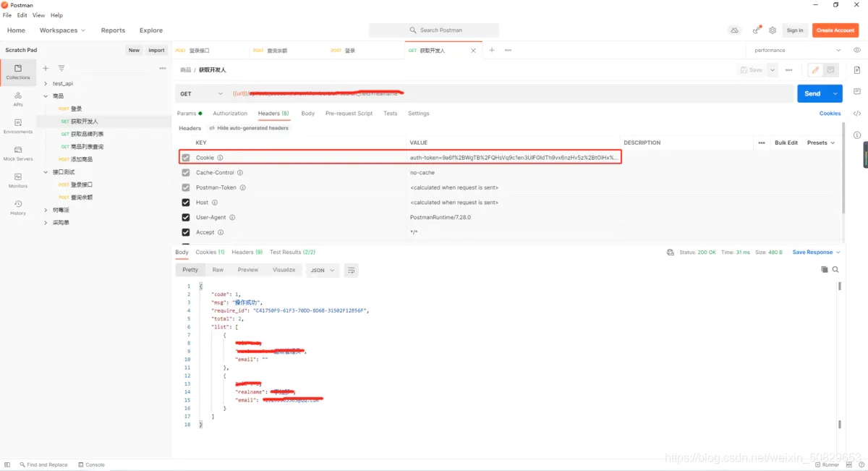The width and height of the screenshot is (868, 471).
Task: Open the Presets dropdown
Action: 821,143
